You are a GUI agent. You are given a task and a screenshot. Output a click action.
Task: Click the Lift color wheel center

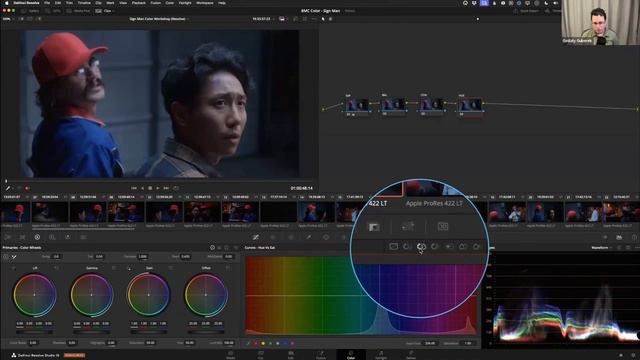coord(34,295)
